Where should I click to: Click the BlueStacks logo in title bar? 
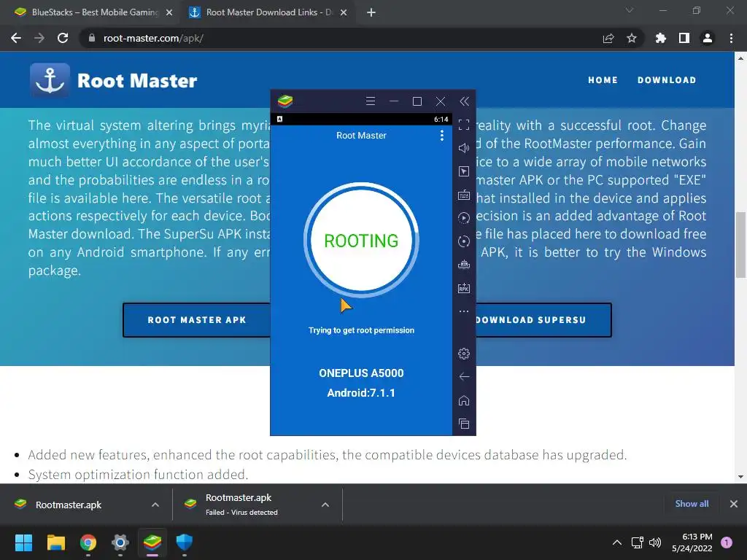point(285,101)
